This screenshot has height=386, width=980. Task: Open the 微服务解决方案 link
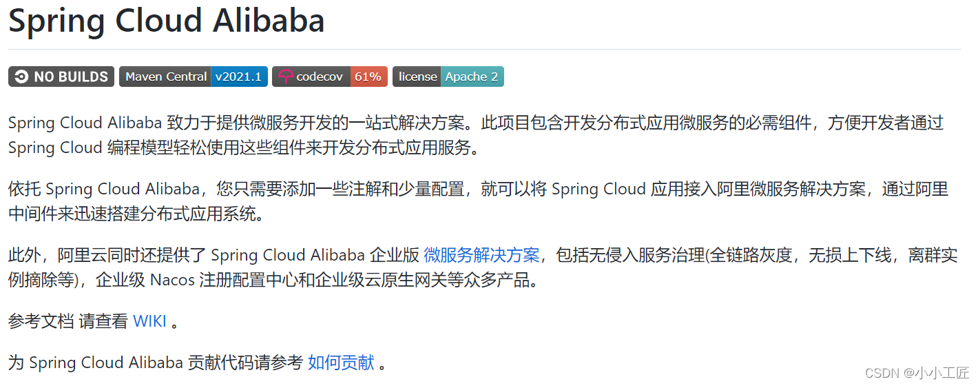tap(481, 255)
